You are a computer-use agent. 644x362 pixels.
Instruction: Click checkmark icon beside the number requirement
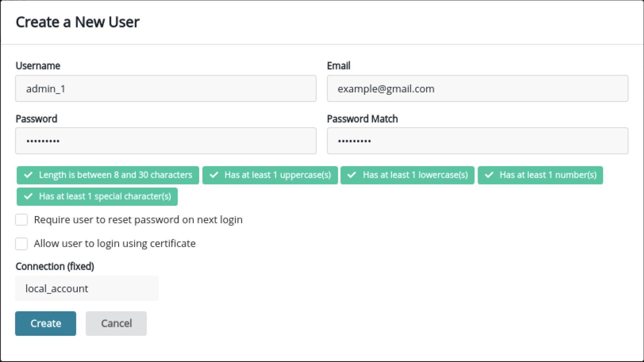coord(489,175)
